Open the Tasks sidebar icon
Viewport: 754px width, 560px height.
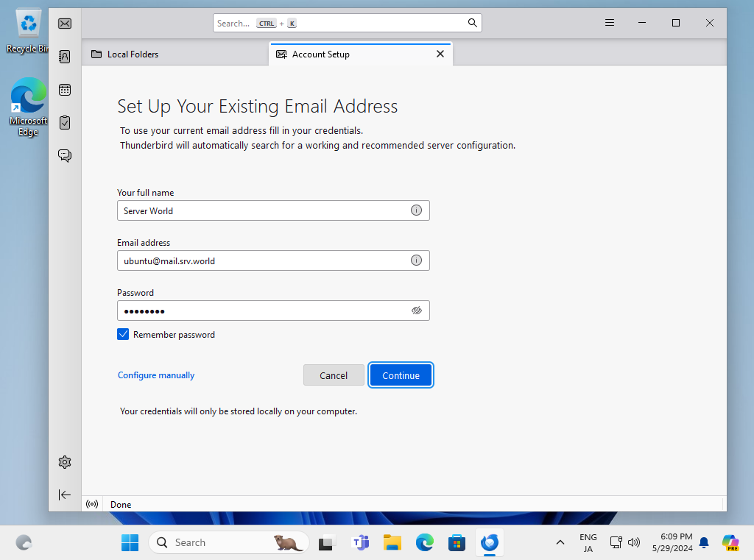[65, 122]
